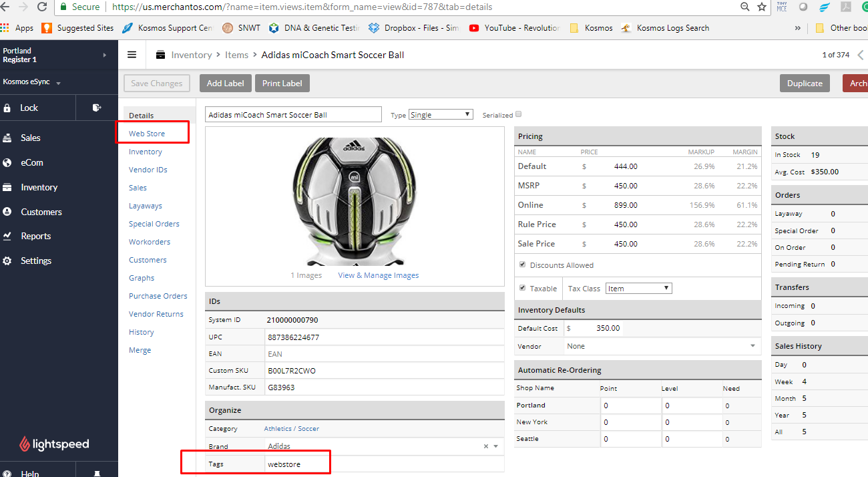
Task: Open eCom in the left navigation
Action: coord(32,162)
